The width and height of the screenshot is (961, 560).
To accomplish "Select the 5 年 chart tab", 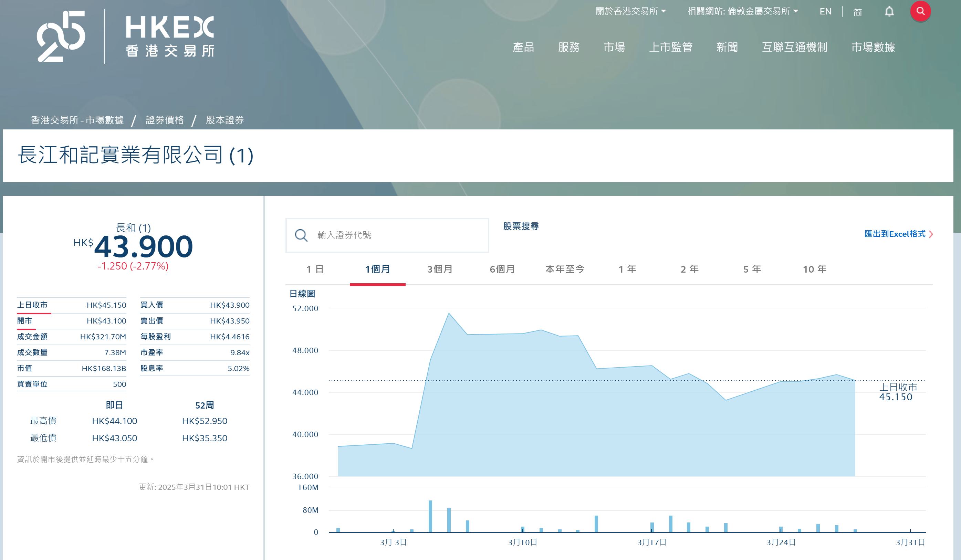I will click(752, 269).
